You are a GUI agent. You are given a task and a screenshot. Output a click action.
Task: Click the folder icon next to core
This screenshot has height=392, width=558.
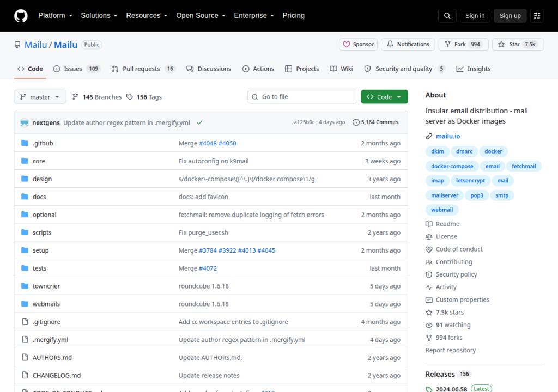tap(25, 161)
